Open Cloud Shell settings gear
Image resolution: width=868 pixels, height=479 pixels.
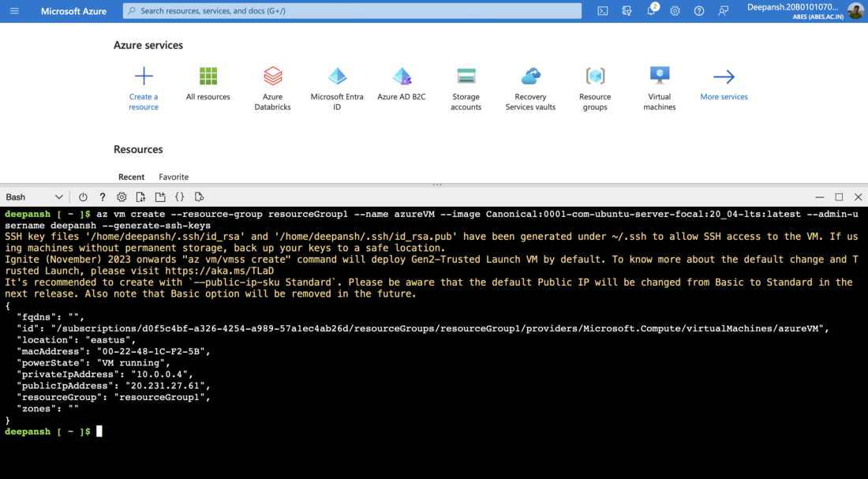pyautogui.click(x=122, y=197)
